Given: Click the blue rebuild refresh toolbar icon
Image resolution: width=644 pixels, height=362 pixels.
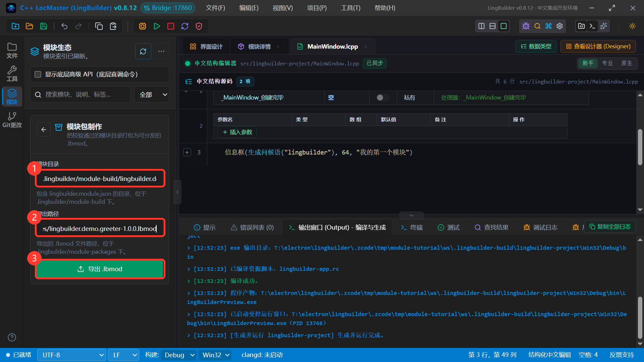Looking at the screenshot, I should 185,26.
